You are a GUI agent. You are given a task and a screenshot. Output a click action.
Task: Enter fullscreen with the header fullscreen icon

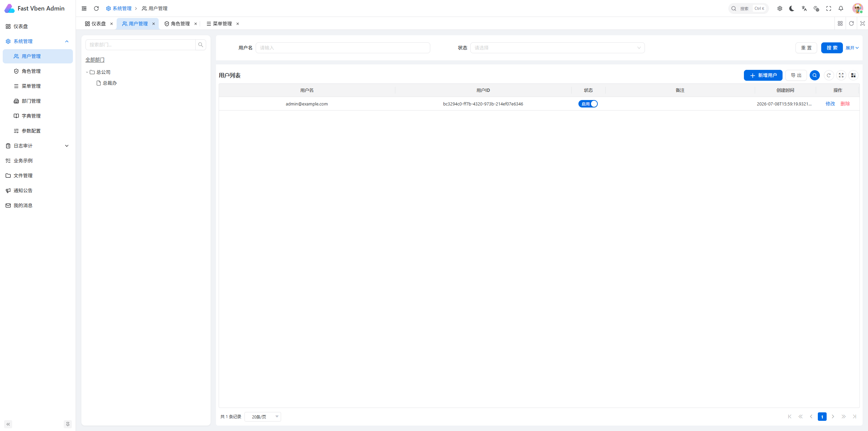pyautogui.click(x=829, y=8)
